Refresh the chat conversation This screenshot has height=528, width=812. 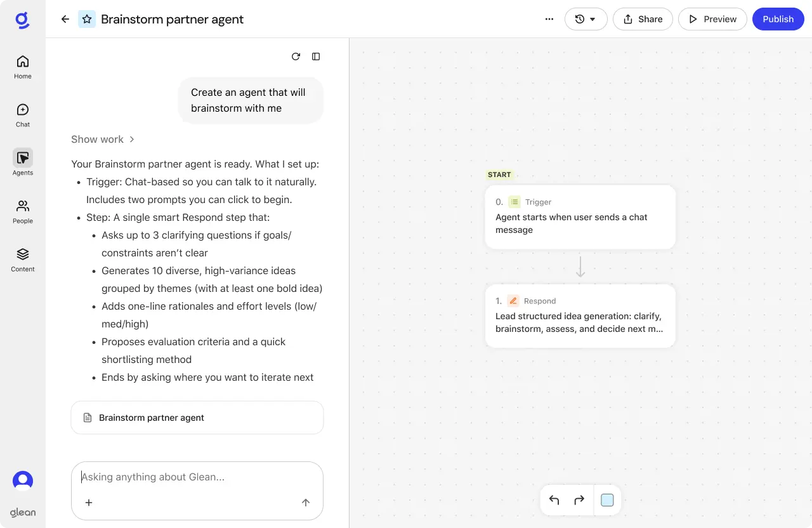296,56
